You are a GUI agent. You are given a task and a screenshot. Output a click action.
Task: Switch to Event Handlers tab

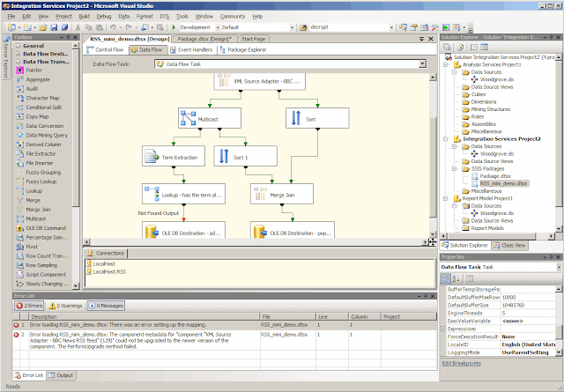pos(191,49)
